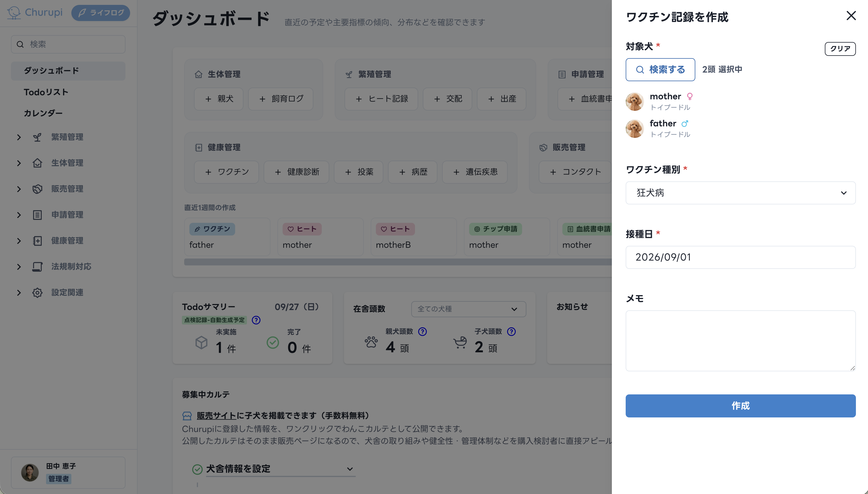Click the クリア button for 対象犬

(x=840, y=49)
